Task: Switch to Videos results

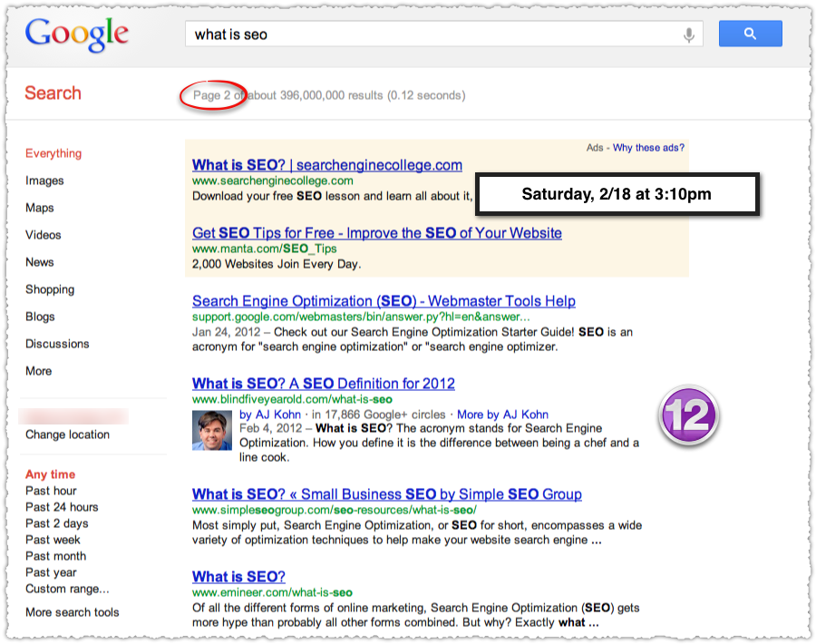Action: coord(44,235)
